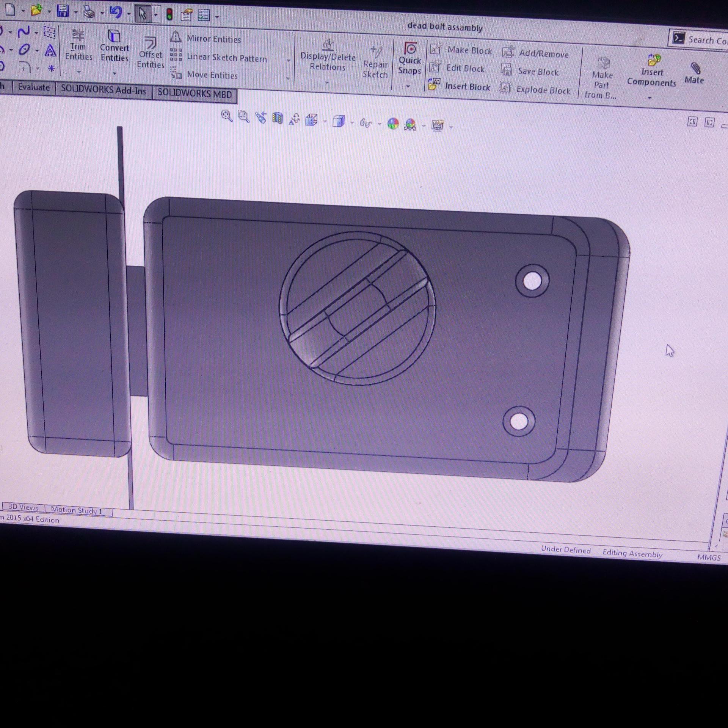
Task: Click the Print icon
Action: pos(89,12)
